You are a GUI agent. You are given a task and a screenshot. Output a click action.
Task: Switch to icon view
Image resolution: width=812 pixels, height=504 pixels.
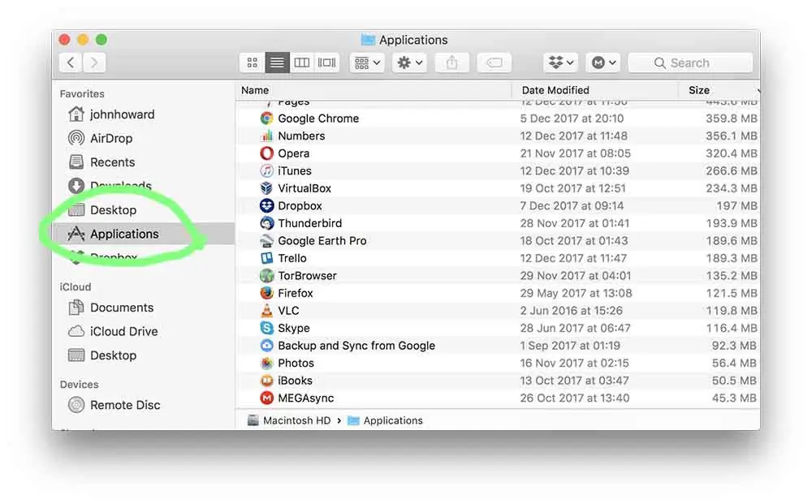point(253,62)
